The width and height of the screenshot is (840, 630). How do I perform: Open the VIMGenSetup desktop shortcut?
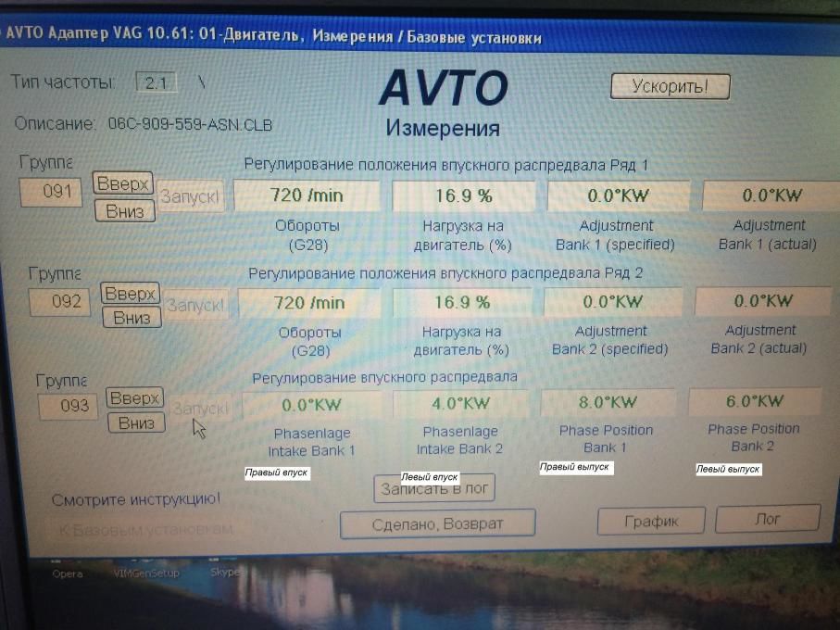pos(146,573)
